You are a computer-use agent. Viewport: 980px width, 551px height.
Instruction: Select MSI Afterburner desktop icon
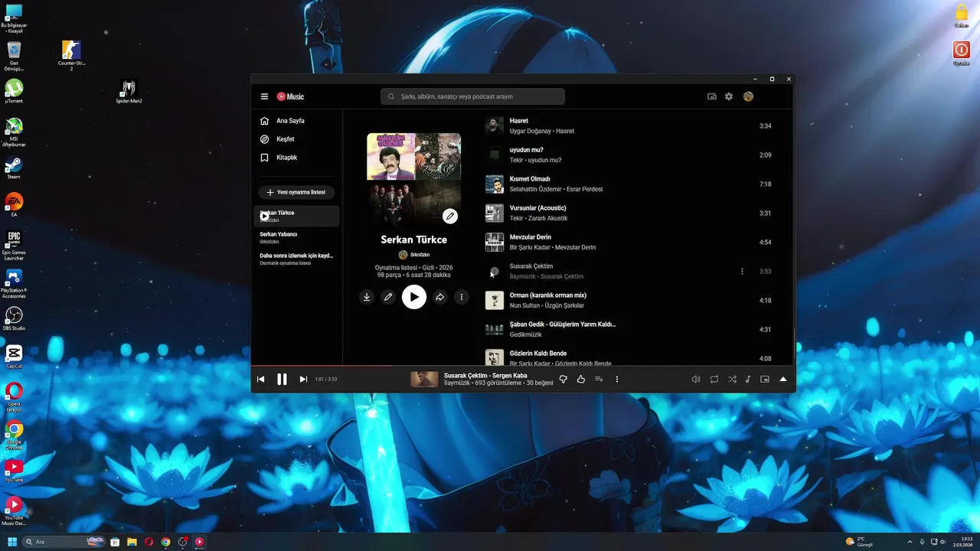pos(14,132)
